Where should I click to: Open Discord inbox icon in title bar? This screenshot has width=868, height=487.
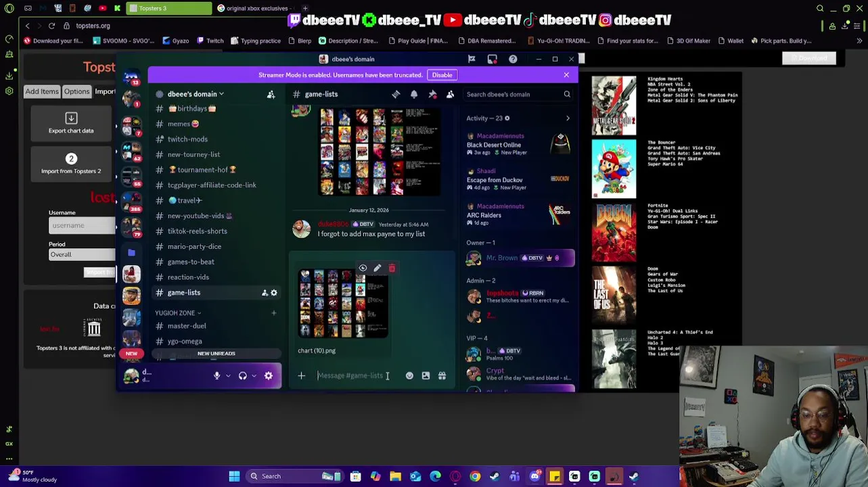(x=492, y=60)
